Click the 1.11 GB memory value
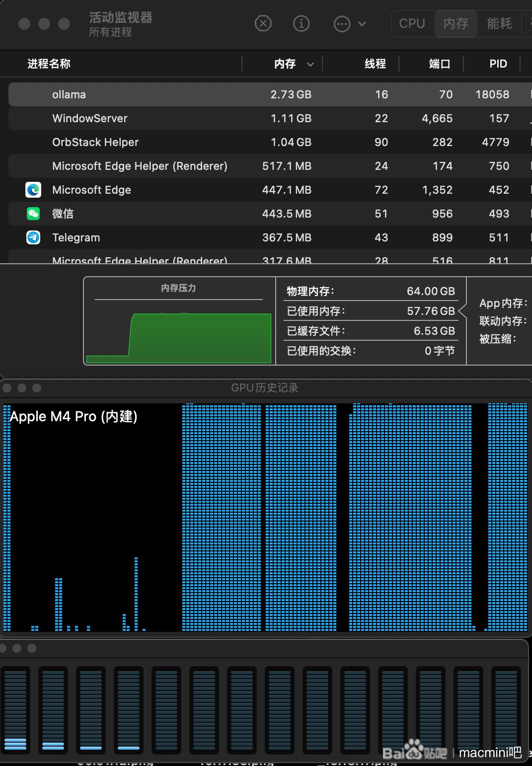Screen dimensions: 532x766 pyautogui.click(x=291, y=118)
